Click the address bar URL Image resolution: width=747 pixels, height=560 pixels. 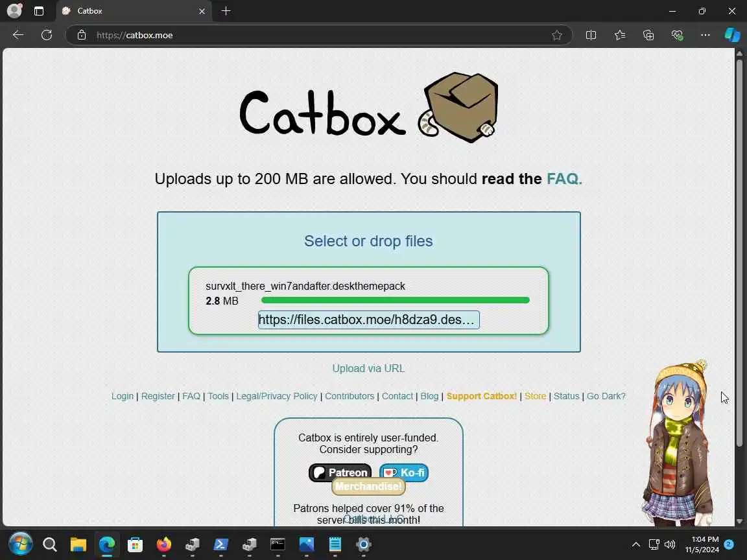pyautogui.click(x=134, y=35)
